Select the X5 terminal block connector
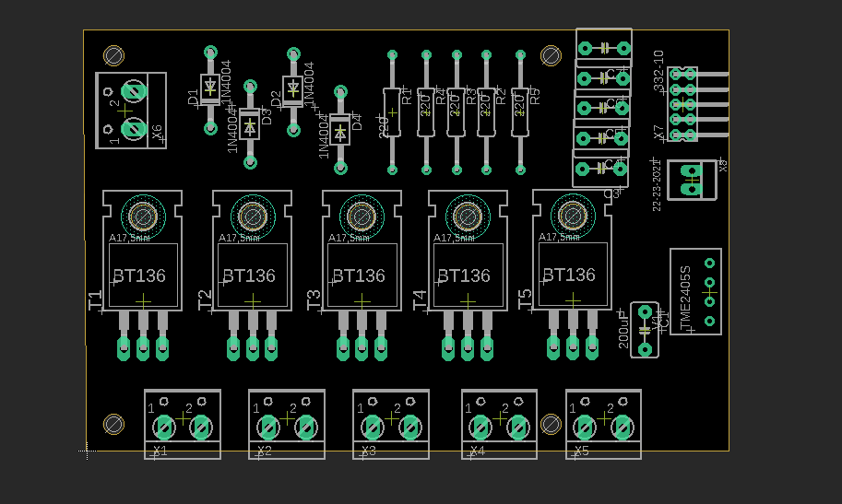842x504 pixels. 603,425
